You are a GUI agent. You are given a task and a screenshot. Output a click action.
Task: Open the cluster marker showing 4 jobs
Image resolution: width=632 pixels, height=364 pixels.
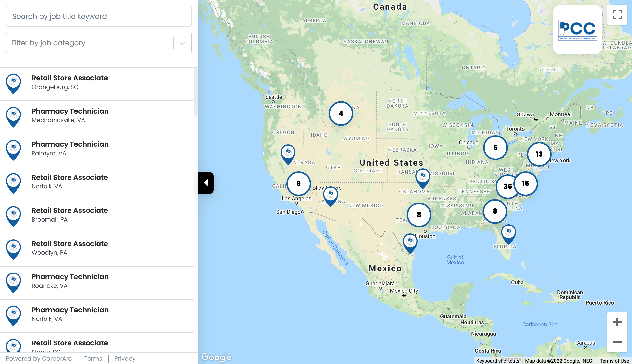341,113
